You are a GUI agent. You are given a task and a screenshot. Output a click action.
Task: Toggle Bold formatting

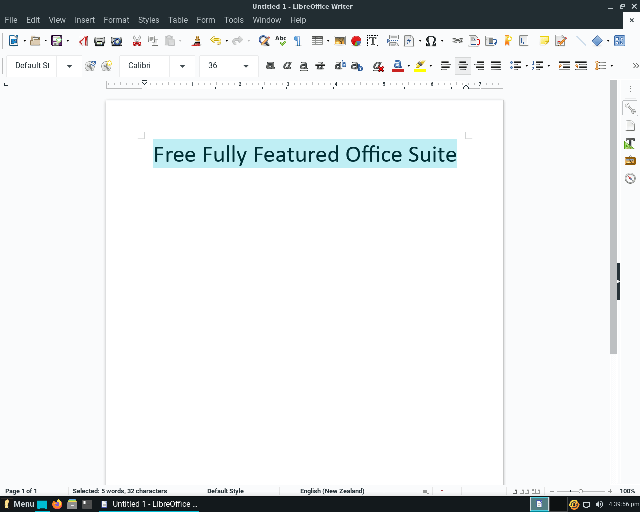pyautogui.click(x=270, y=66)
